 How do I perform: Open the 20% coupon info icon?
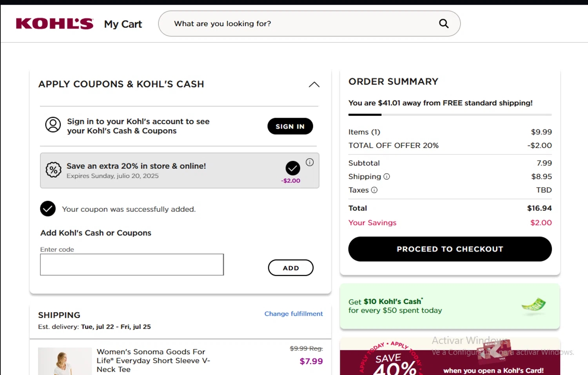coord(310,162)
